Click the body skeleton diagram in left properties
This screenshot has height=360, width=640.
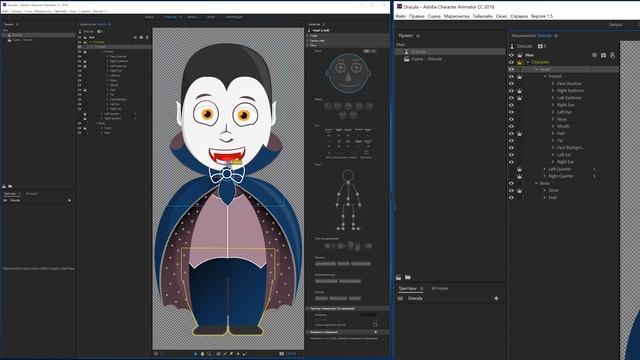click(x=348, y=200)
